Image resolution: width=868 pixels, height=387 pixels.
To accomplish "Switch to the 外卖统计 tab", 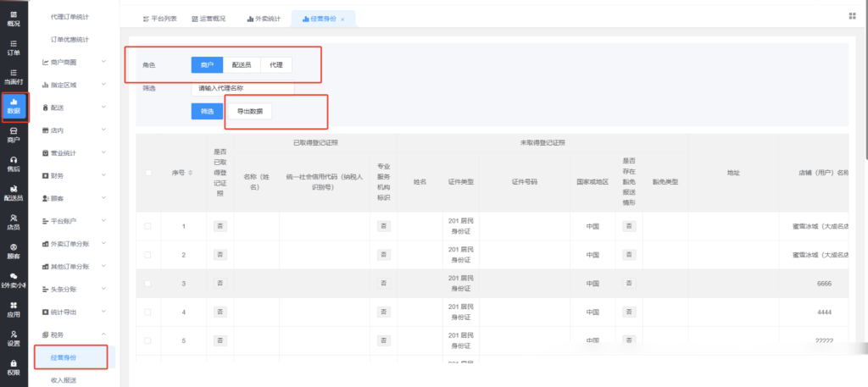I will click(262, 18).
